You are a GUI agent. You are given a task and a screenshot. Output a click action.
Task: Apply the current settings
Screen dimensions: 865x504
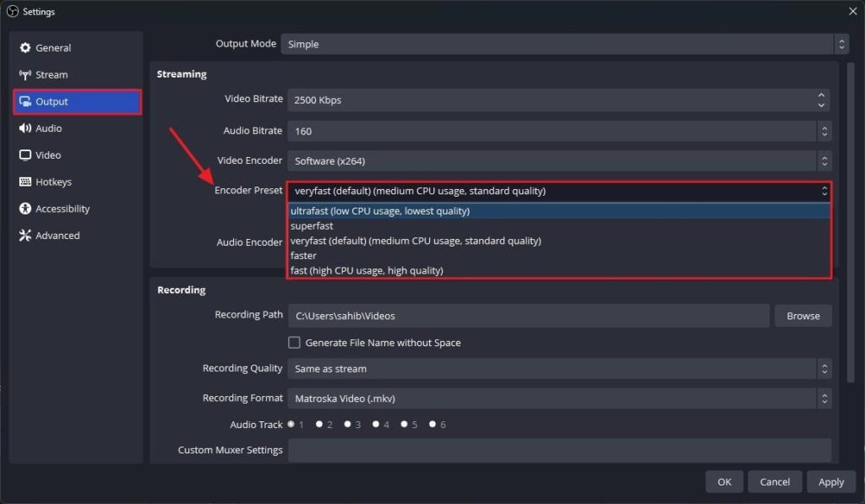(x=830, y=481)
